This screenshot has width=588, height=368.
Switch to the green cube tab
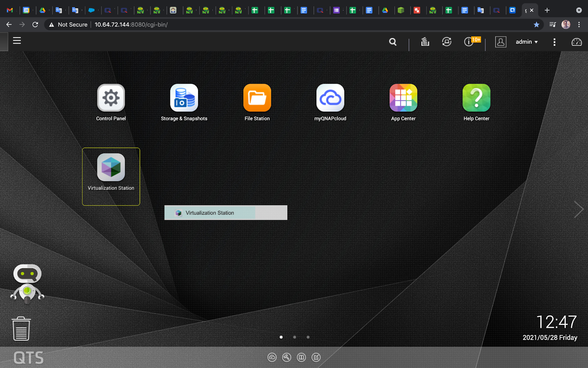click(x=401, y=10)
